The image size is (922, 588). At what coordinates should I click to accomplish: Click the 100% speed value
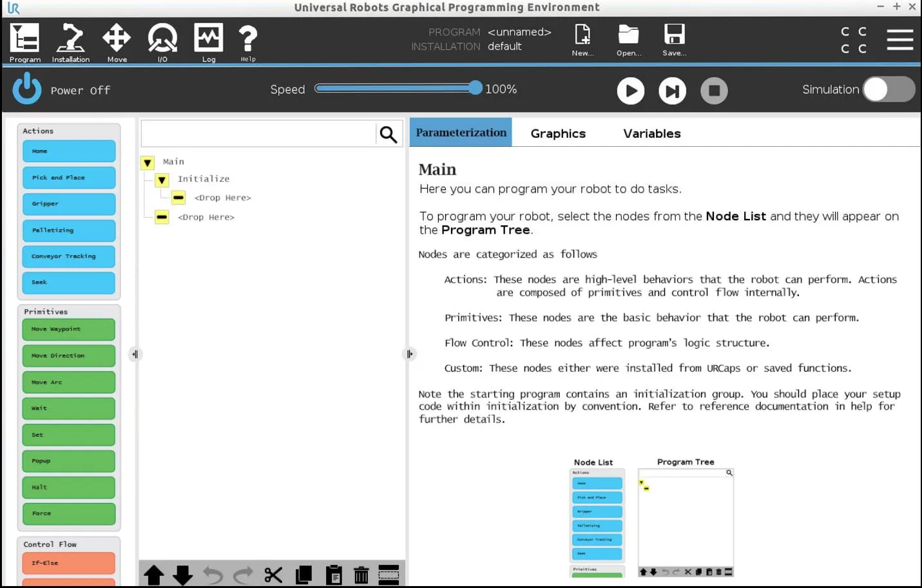(x=501, y=89)
